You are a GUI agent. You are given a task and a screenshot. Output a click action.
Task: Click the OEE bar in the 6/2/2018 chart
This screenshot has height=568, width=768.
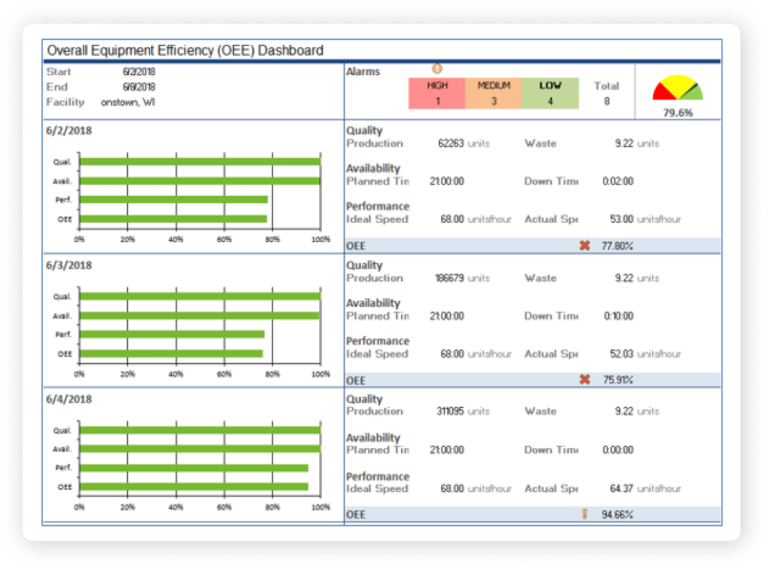click(x=173, y=219)
